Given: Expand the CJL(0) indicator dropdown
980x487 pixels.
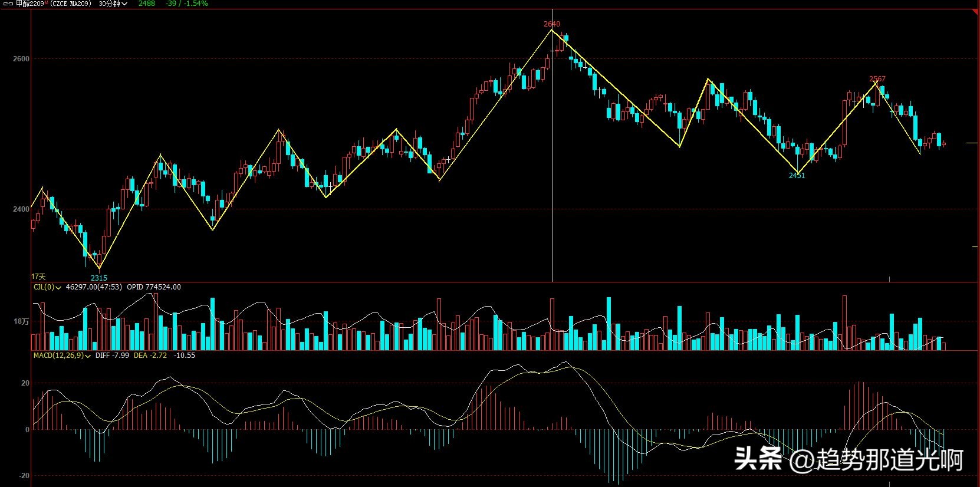Looking at the screenshot, I should (x=47, y=287).
